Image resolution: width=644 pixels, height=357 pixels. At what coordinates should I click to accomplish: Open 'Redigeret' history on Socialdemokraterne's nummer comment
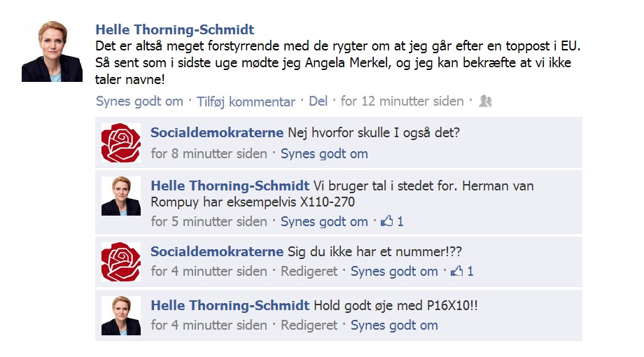click(309, 271)
